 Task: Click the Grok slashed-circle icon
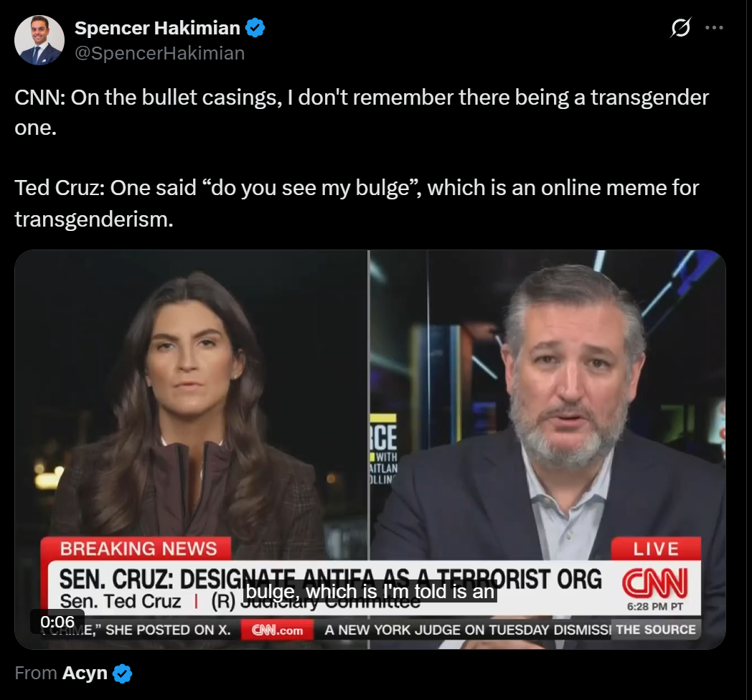(680, 27)
